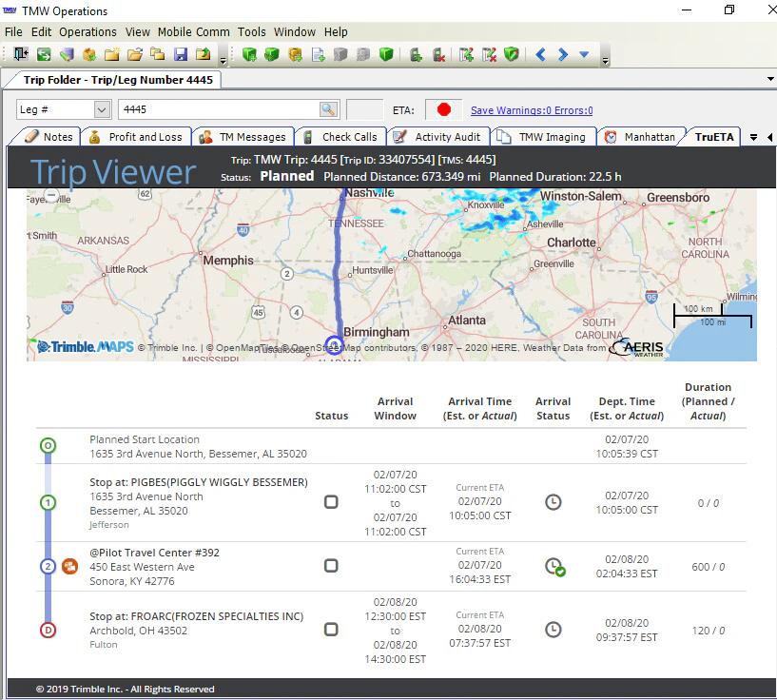777x700 pixels.
Task: Click the map zoom-out minus button
Action: 51,196
